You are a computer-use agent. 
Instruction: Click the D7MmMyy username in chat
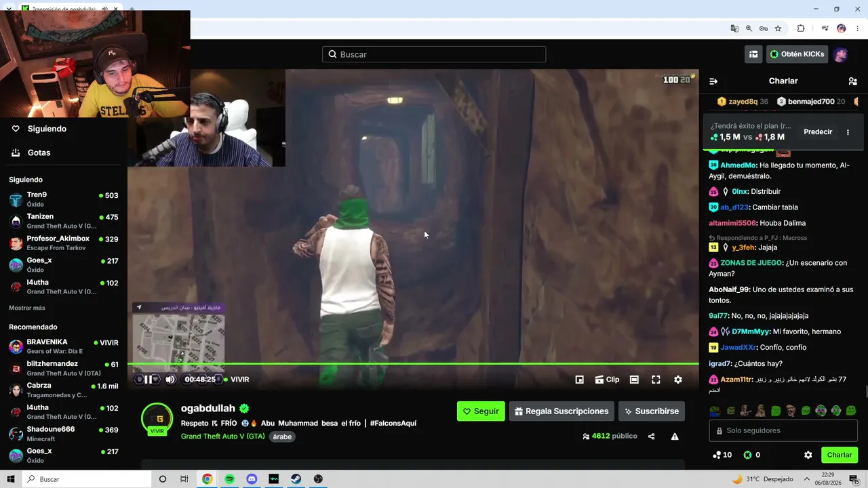[751, 332]
